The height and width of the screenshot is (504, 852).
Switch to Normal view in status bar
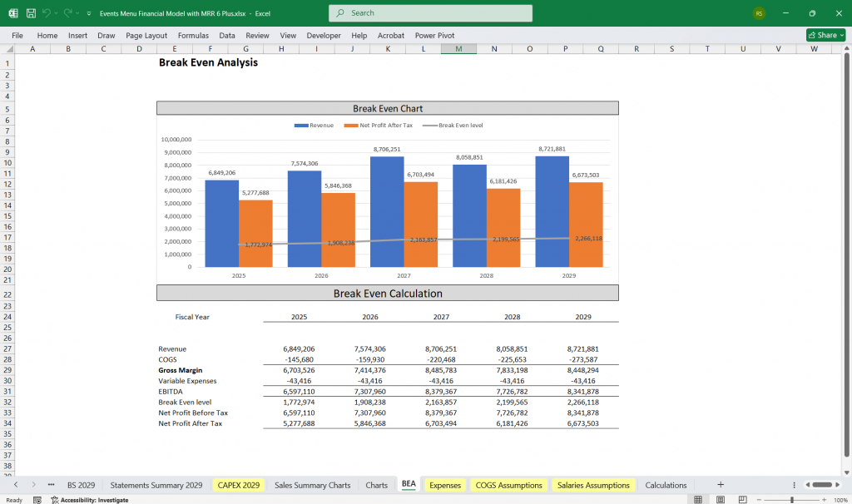[697, 498]
